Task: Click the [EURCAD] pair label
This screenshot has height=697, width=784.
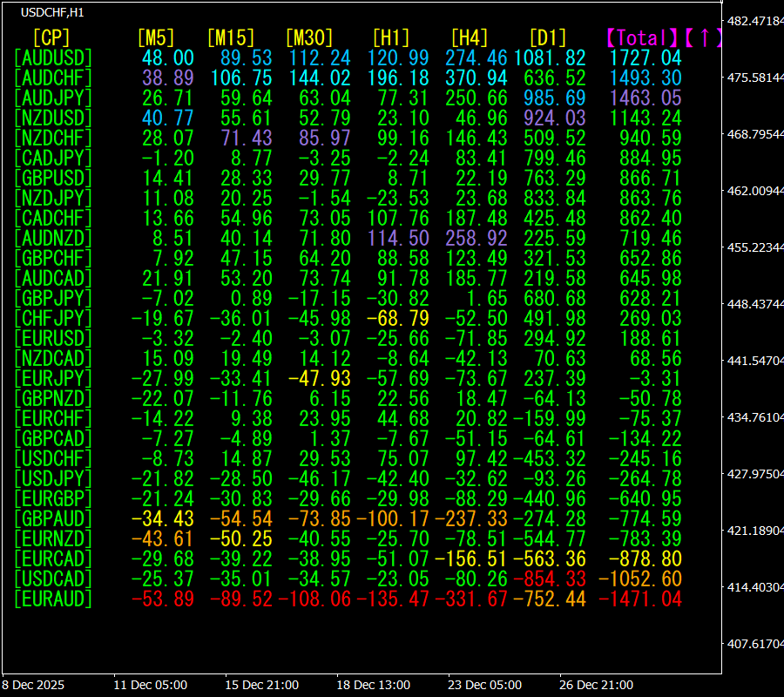Action: point(53,558)
